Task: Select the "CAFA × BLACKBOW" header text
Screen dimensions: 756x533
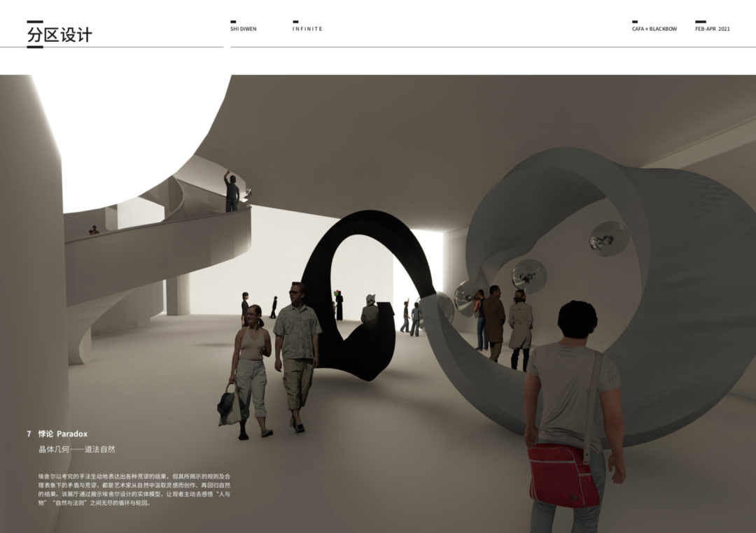Action: pyautogui.click(x=654, y=29)
